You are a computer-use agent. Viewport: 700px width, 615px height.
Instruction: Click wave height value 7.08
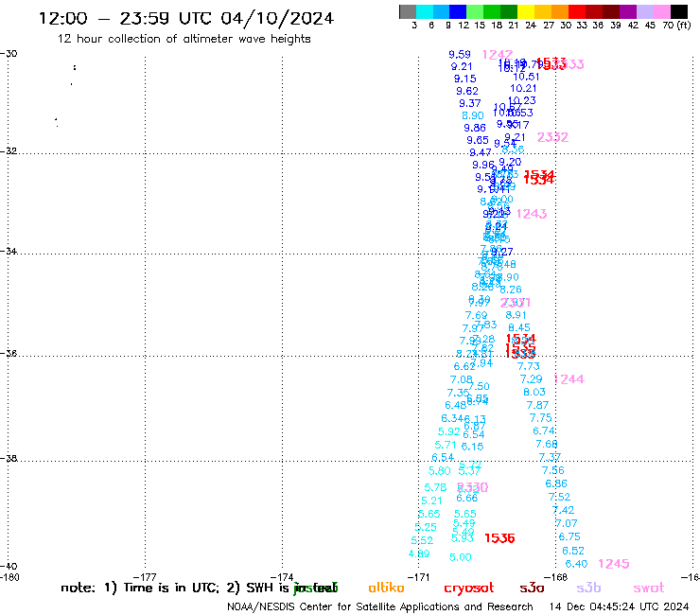(462, 379)
